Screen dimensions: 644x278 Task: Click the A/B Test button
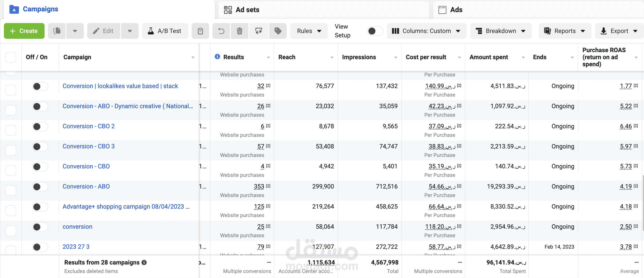(165, 31)
